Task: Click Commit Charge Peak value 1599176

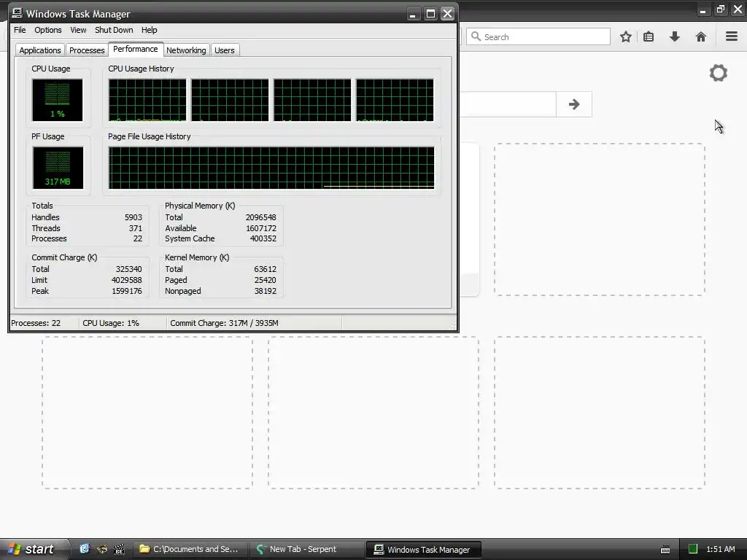Action: [127, 291]
